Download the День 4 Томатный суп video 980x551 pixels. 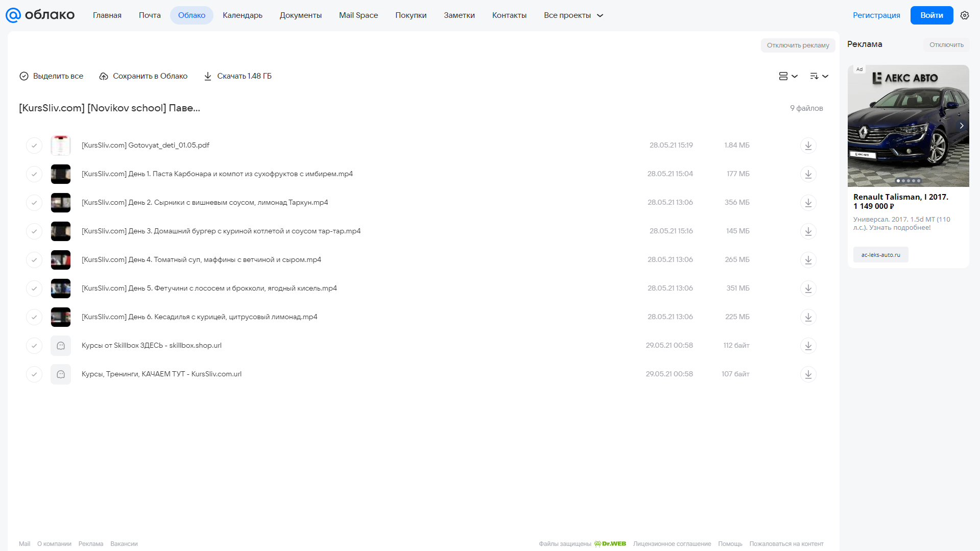(808, 260)
